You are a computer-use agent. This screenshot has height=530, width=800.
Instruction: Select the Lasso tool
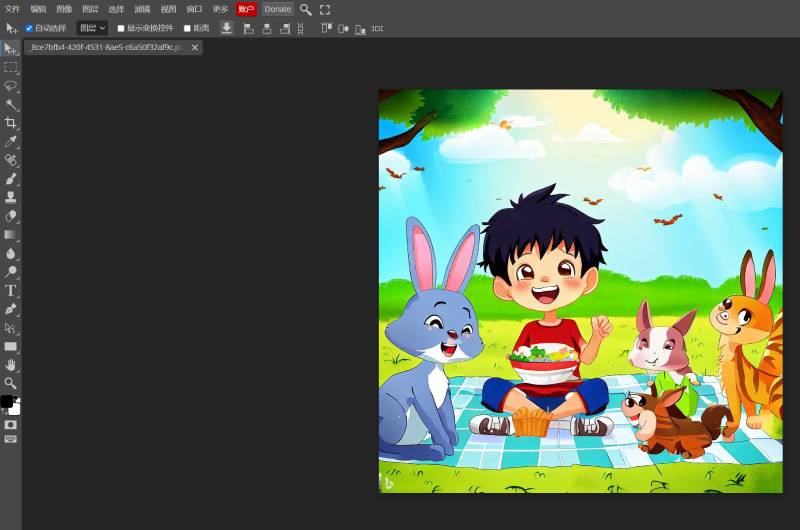[11, 86]
